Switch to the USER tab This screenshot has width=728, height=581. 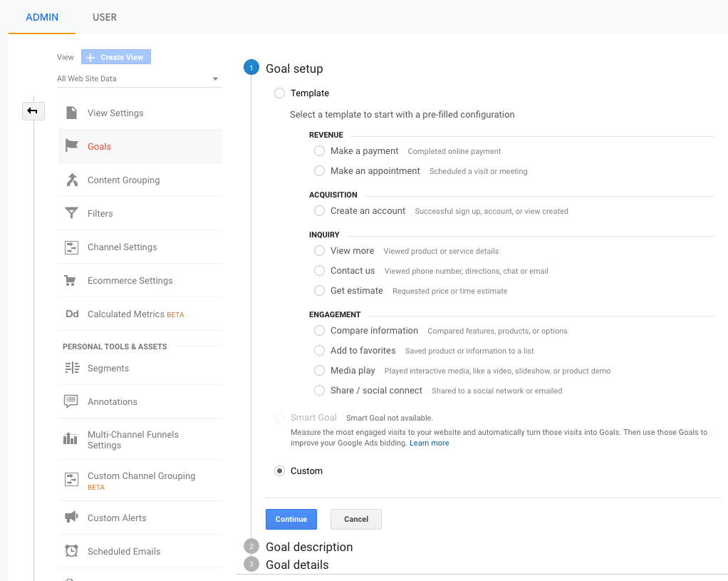point(105,17)
